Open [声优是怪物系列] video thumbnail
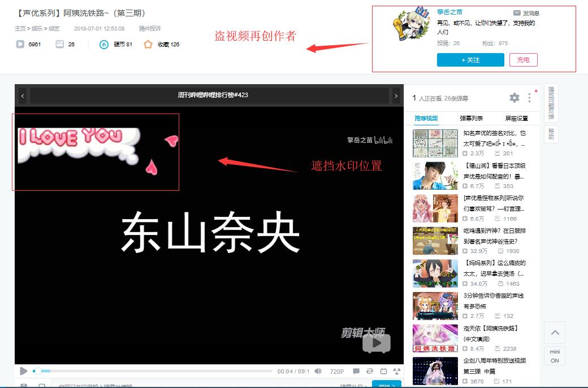 (x=435, y=208)
